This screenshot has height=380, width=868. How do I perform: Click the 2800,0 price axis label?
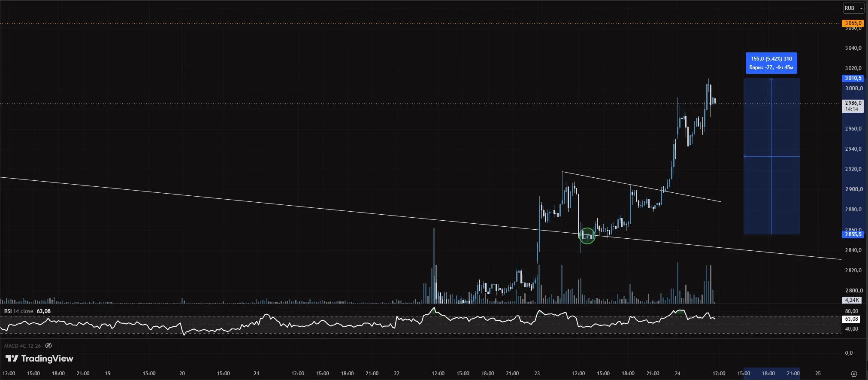pyautogui.click(x=853, y=291)
